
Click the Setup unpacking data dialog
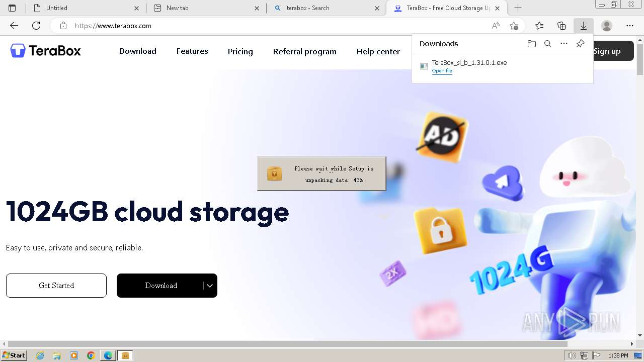321,174
